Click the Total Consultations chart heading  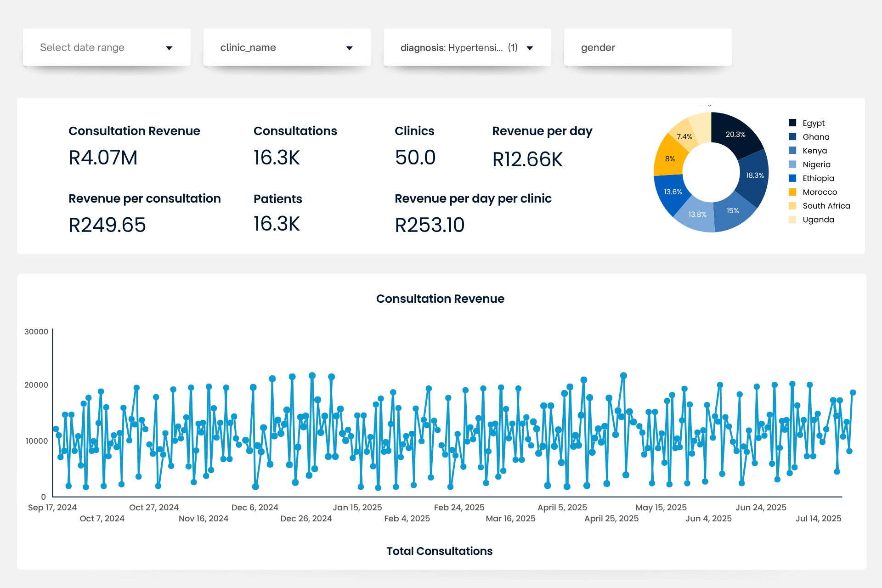tap(439, 551)
